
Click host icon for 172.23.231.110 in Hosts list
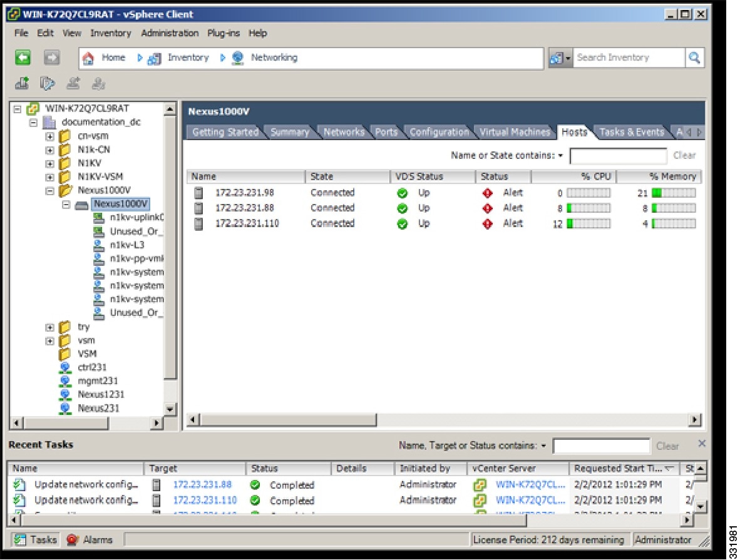pyautogui.click(x=198, y=223)
